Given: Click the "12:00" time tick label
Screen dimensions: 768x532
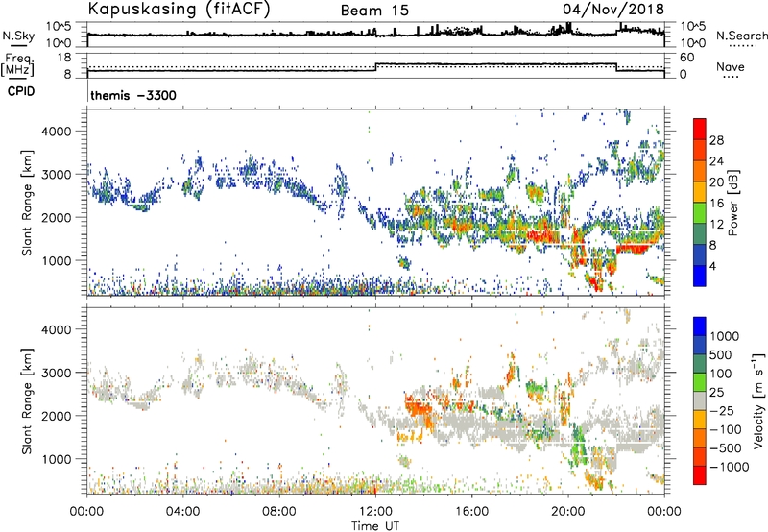Looking at the screenshot, I should tap(375, 512).
